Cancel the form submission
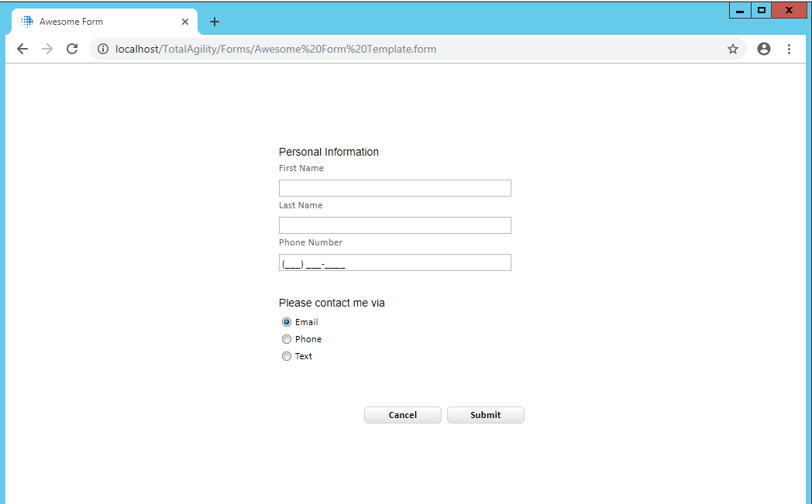The image size is (812, 504). click(402, 414)
